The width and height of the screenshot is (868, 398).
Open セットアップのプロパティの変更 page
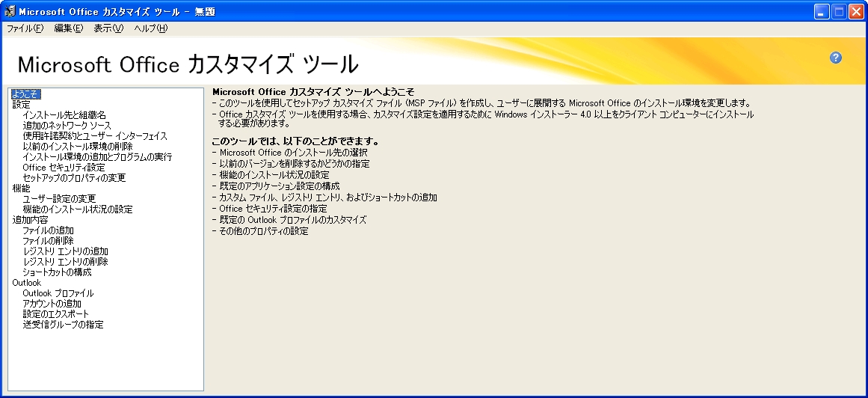[x=74, y=178]
